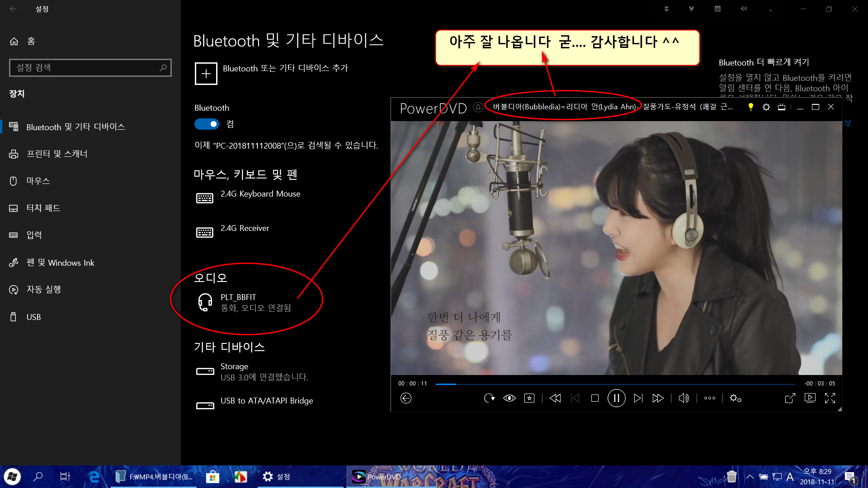Open the Windows Start menu

(13, 477)
